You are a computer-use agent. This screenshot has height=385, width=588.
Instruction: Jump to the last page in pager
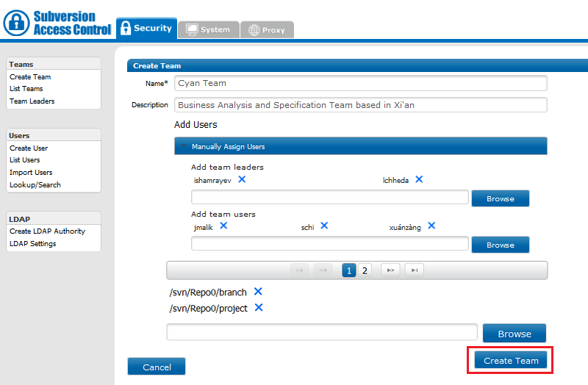point(415,270)
